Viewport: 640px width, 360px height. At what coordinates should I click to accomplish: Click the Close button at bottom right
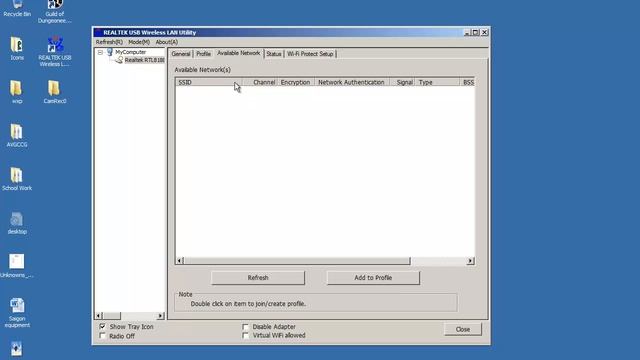click(463, 329)
